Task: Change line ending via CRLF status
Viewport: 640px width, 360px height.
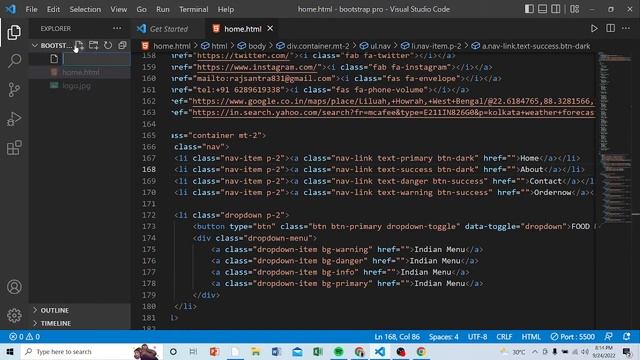Action: click(x=504, y=337)
